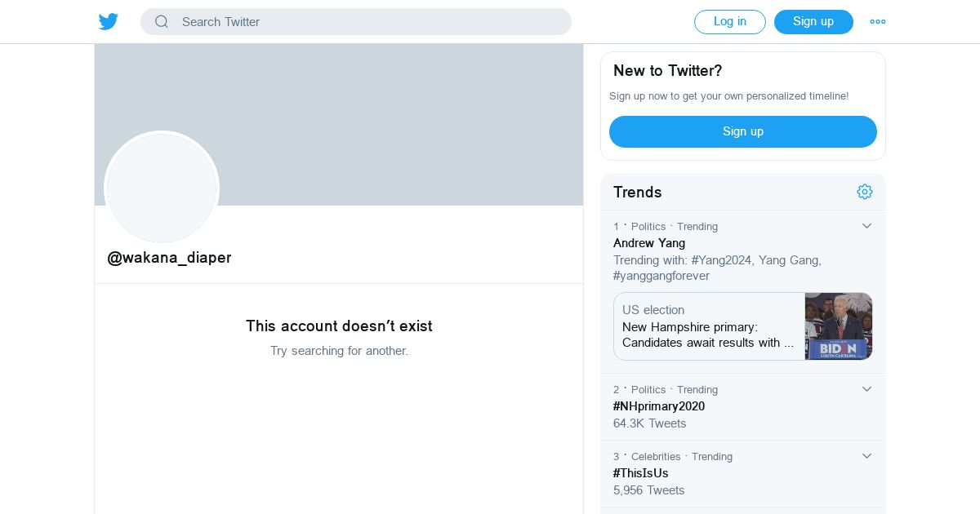Click the Log in button
980x514 pixels.
coord(729,22)
